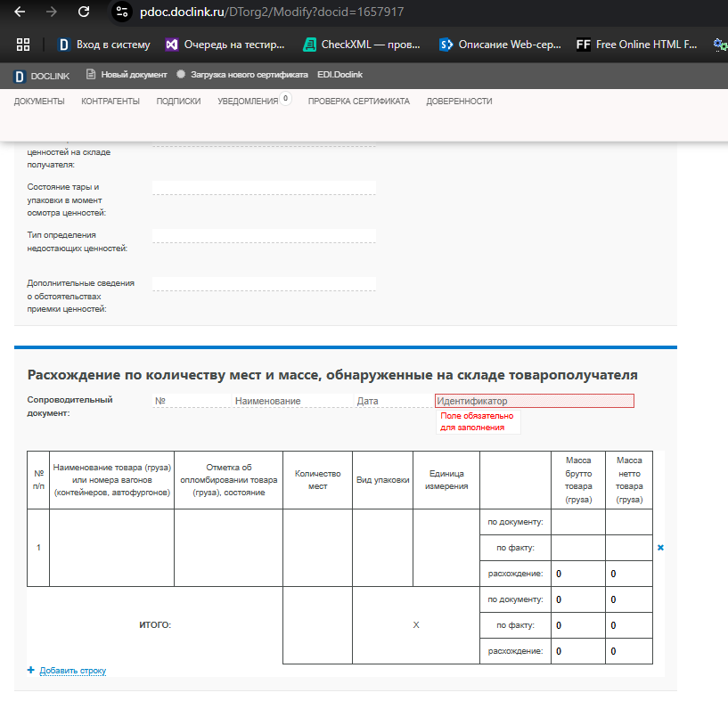Click notifications counter badge showing 0
Viewport: 728px width, 709px height.
click(x=285, y=98)
